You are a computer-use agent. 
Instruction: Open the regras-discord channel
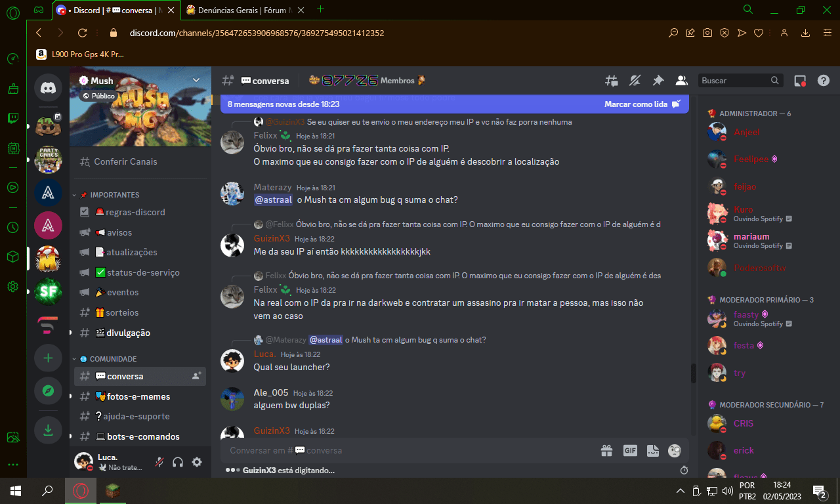(140, 212)
